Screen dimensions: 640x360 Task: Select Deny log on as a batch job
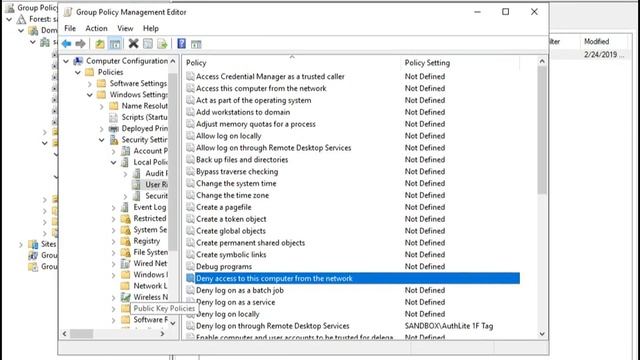pos(240,290)
